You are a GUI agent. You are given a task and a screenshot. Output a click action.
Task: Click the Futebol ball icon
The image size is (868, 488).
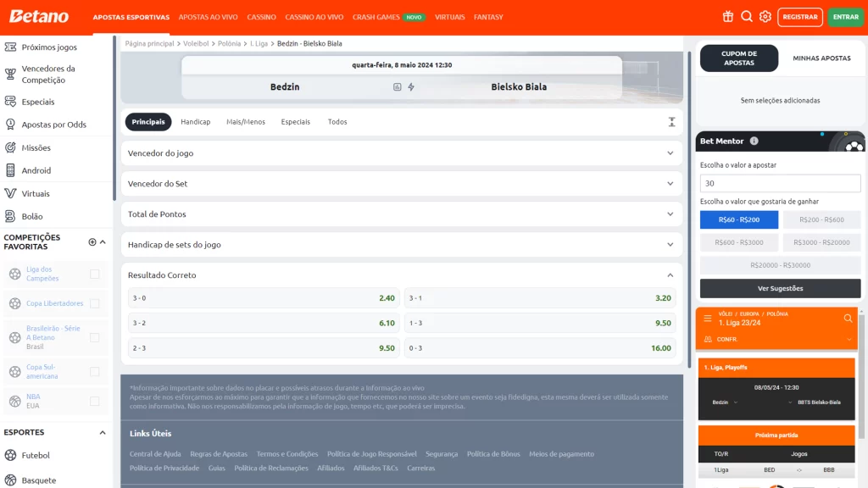coord(10,455)
